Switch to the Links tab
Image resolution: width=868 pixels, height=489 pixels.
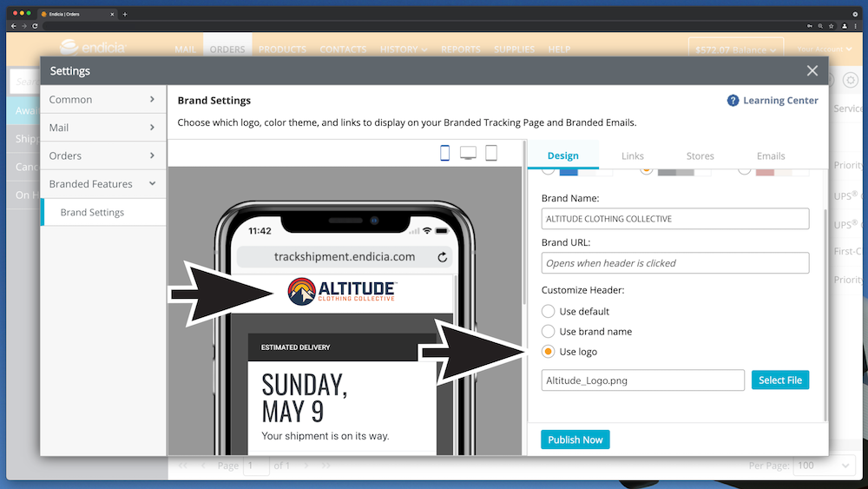(632, 155)
